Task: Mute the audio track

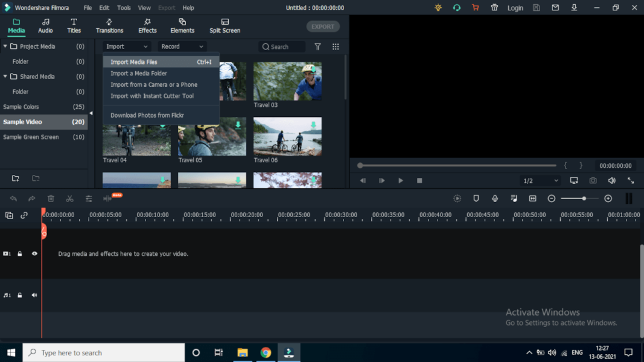Action: (x=34, y=295)
